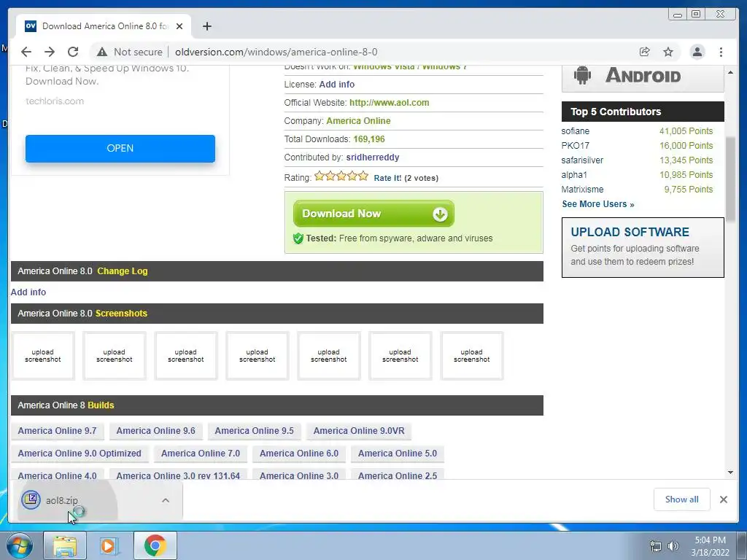Click the America Online company link
This screenshot has width=747, height=560.
[x=358, y=121]
